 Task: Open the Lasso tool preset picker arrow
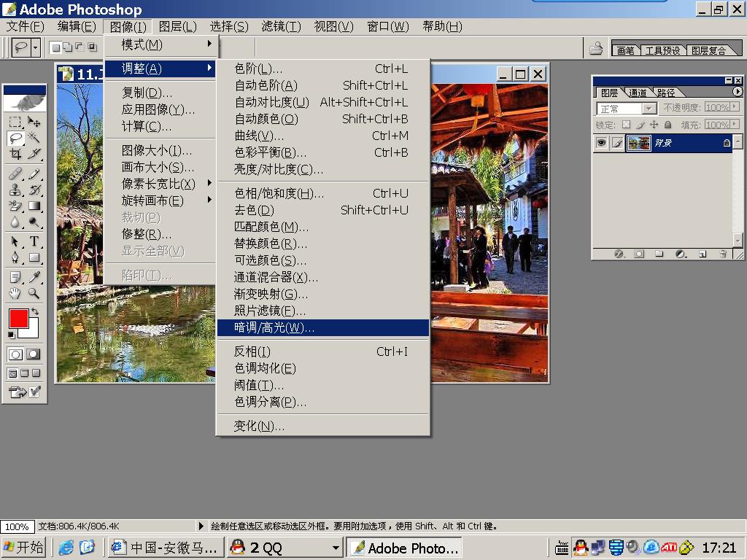pyautogui.click(x=34, y=47)
